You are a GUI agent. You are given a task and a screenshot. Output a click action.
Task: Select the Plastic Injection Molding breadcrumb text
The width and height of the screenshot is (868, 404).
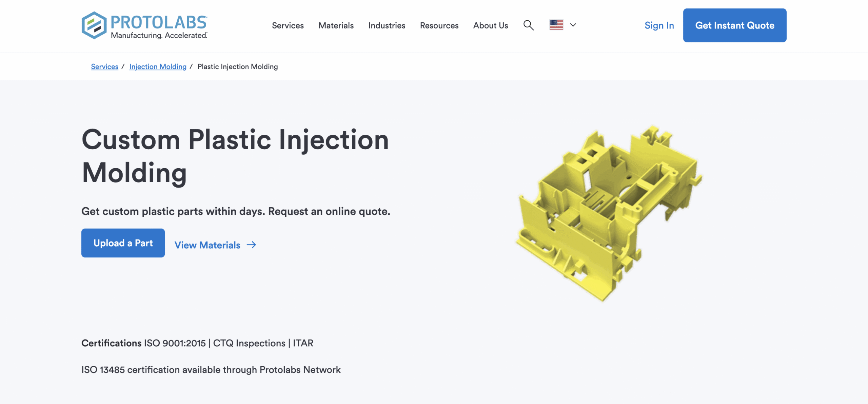click(x=237, y=66)
